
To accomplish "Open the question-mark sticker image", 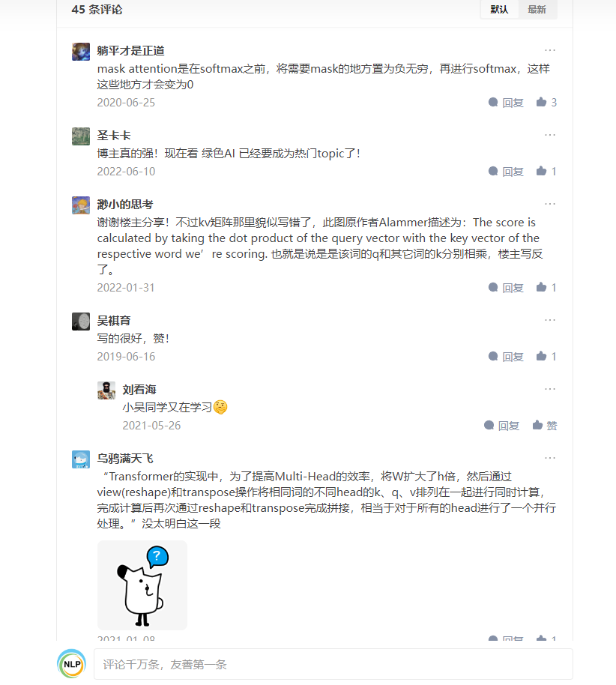I will pyautogui.click(x=142, y=585).
